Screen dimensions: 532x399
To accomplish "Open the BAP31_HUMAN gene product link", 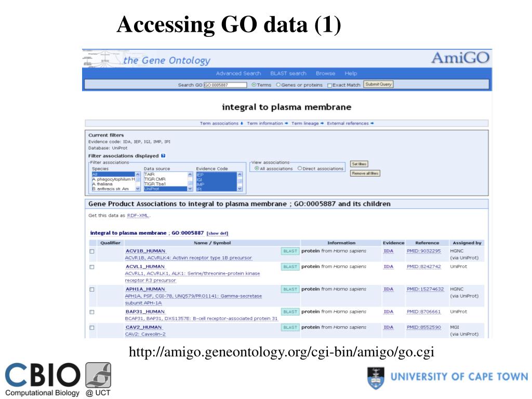I will [x=145, y=312].
